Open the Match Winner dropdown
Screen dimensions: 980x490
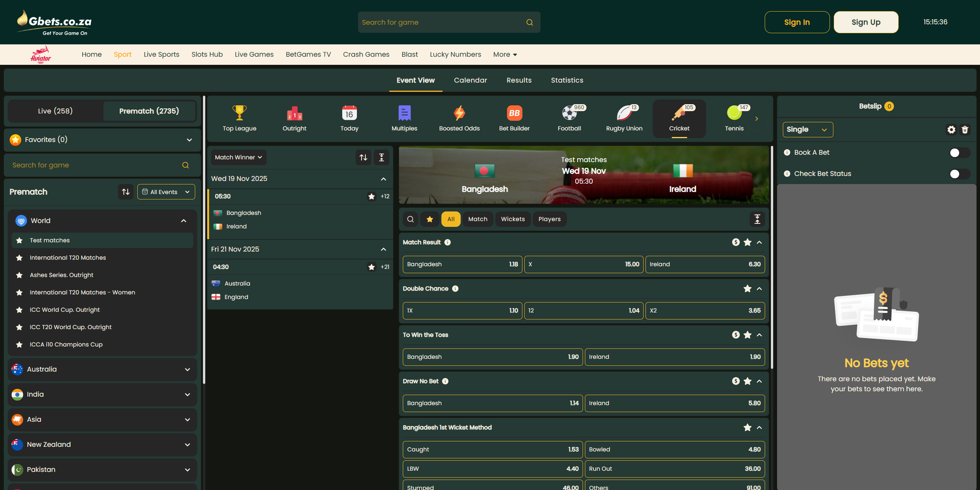[238, 157]
